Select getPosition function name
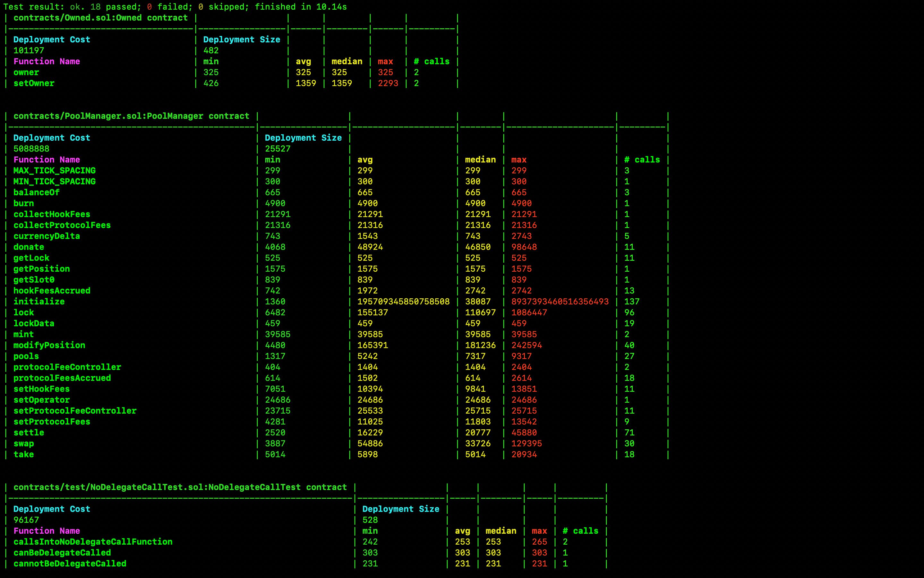 click(x=42, y=269)
